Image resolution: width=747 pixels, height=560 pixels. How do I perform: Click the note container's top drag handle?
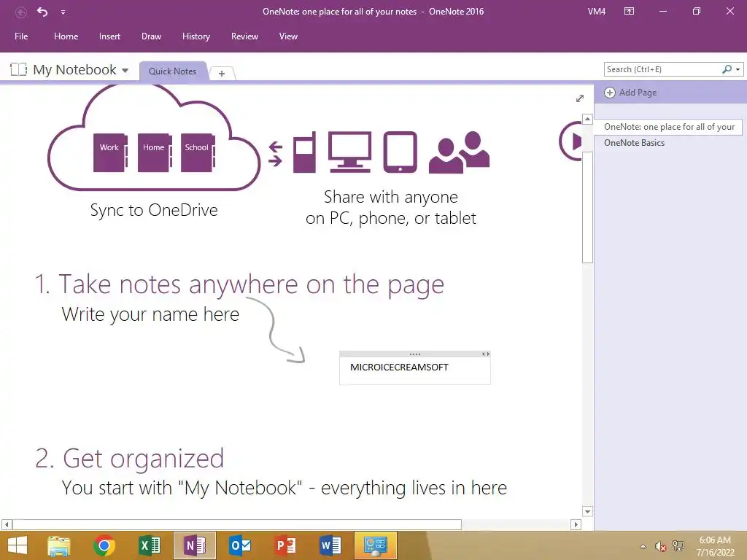[x=414, y=354]
